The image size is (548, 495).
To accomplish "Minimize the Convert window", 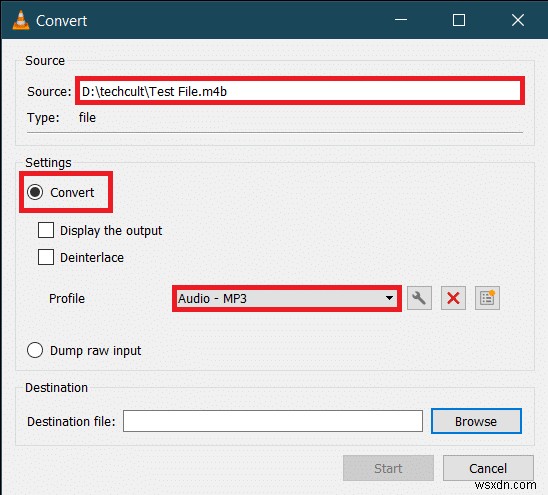I will click(401, 20).
